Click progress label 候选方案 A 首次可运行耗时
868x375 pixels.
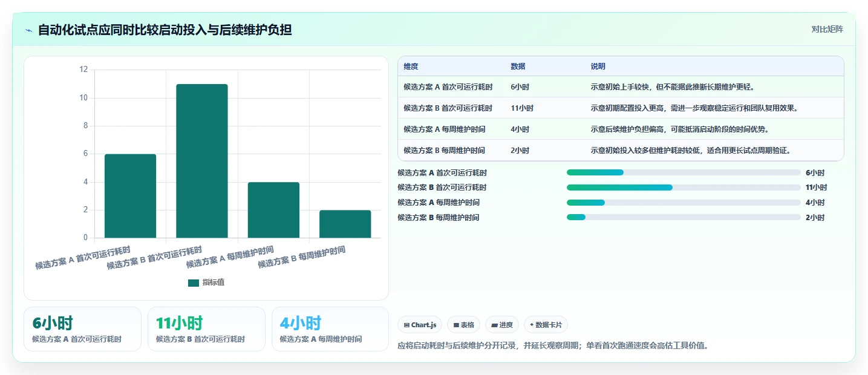point(442,173)
